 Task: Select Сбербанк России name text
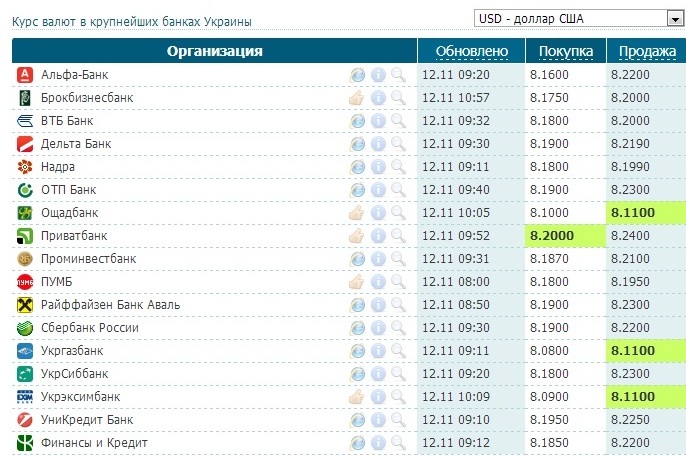click(90, 327)
